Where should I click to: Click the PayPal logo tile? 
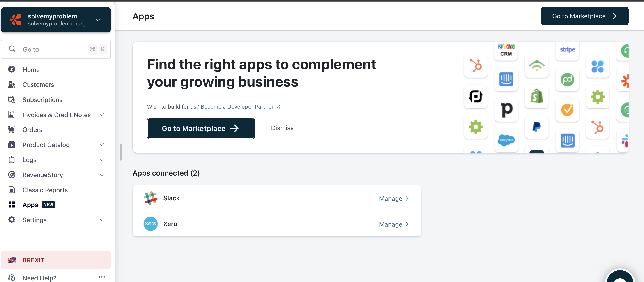click(x=536, y=127)
